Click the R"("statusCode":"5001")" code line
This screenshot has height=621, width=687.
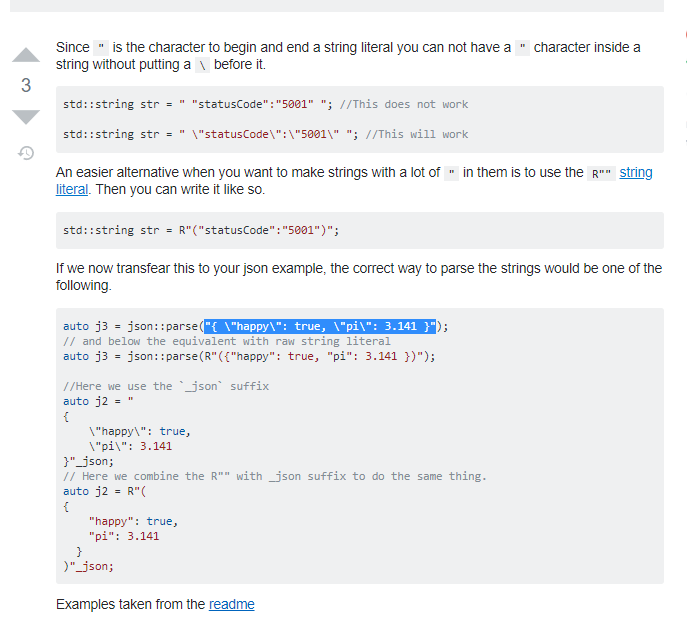[x=201, y=230]
